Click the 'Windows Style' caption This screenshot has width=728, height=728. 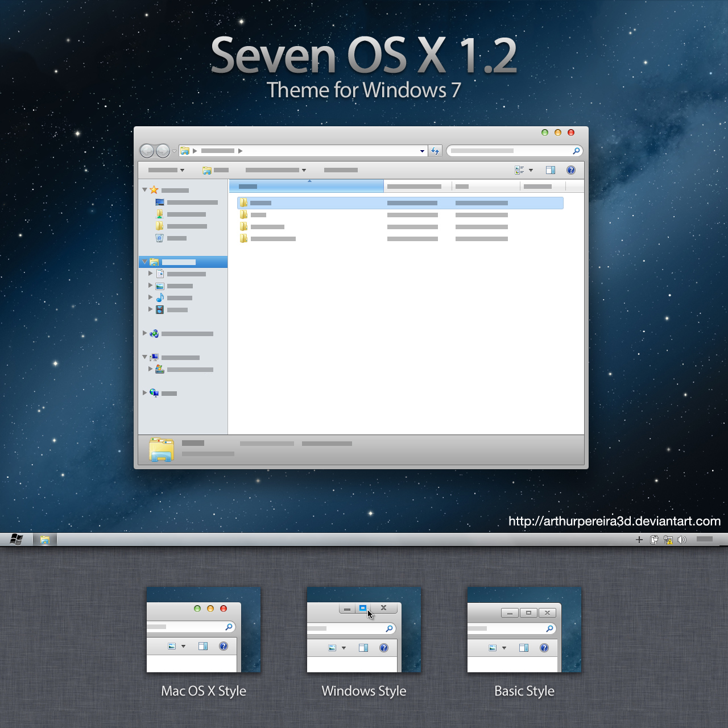pos(364,691)
